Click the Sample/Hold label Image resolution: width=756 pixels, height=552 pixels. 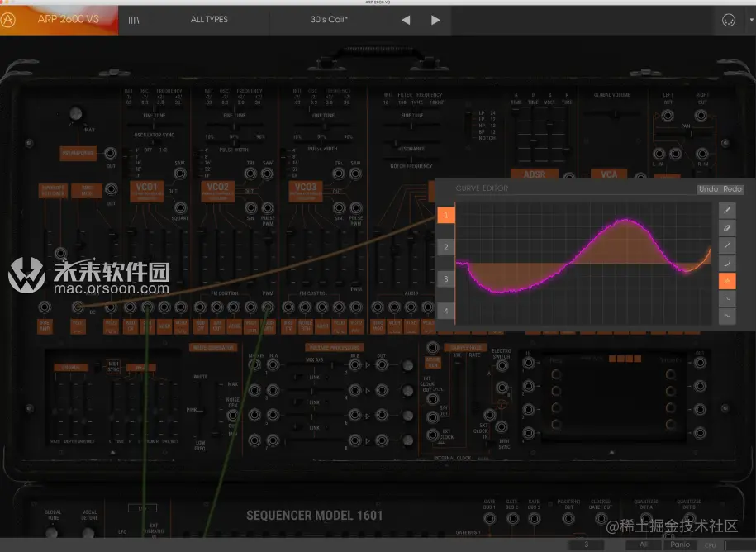coord(465,348)
